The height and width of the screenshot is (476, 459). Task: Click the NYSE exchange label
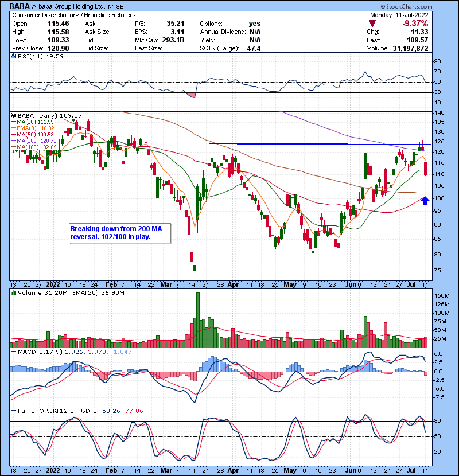click(x=116, y=7)
